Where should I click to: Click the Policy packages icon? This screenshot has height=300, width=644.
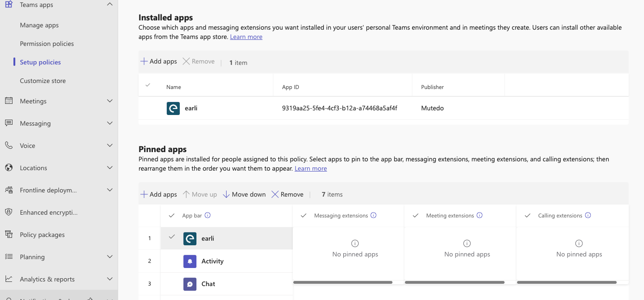tap(9, 235)
